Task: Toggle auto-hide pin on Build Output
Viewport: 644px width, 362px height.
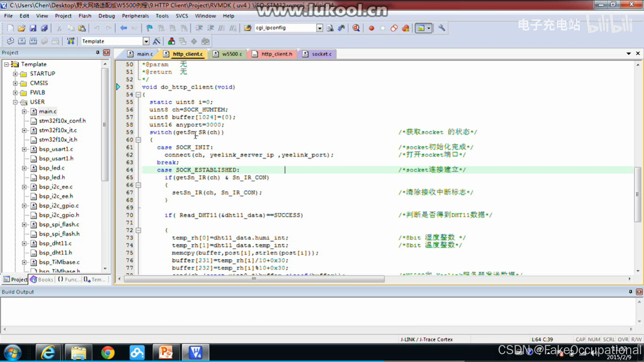Action: [x=630, y=292]
